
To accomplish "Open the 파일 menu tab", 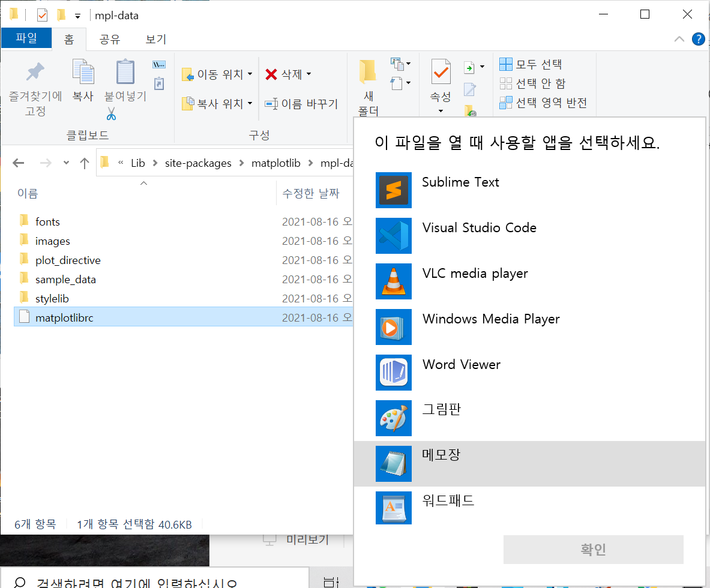I will 26,38.
